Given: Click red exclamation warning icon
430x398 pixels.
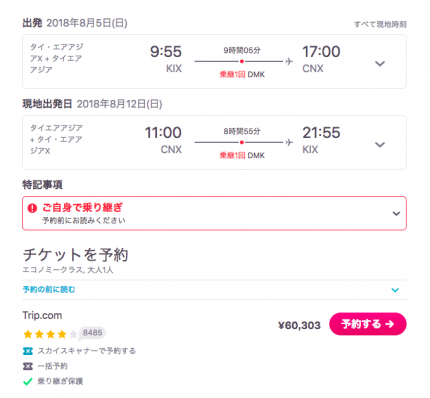Looking at the screenshot, I should tap(32, 208).
